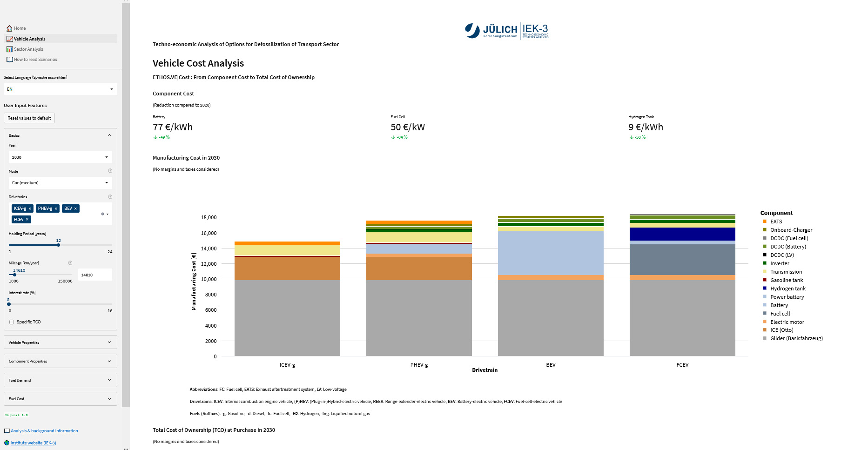Image resolution: width=868 pixels, height=450 pixels.
Task: Go to Sector Analysis page
Action: coord(28,49)
